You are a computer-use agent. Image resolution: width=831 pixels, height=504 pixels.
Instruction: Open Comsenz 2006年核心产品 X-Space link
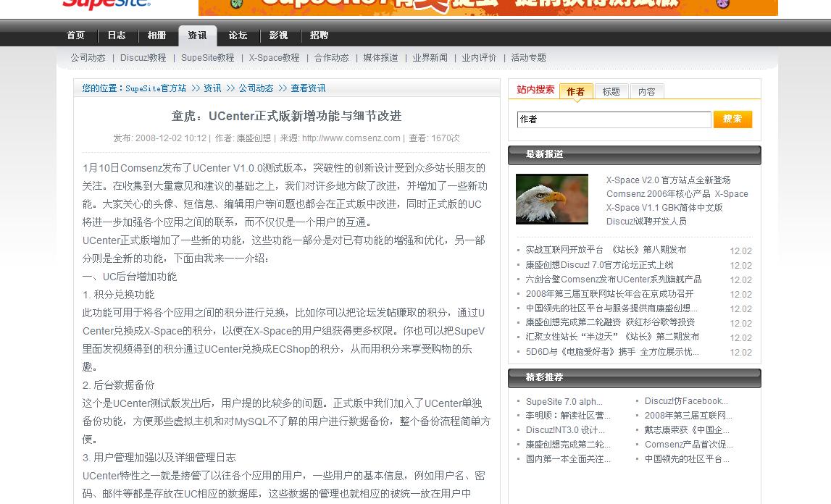tap(677, 194)
